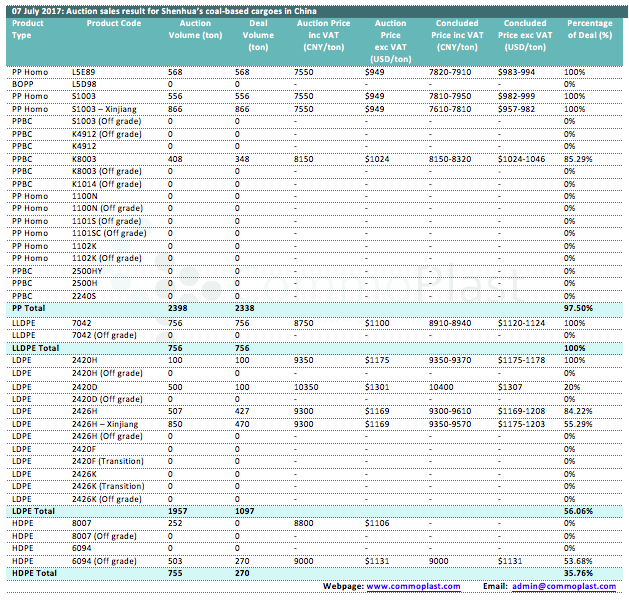Select the L5E89 product code cell
Viewport: 629px width, 602px height.
(85, 72)
